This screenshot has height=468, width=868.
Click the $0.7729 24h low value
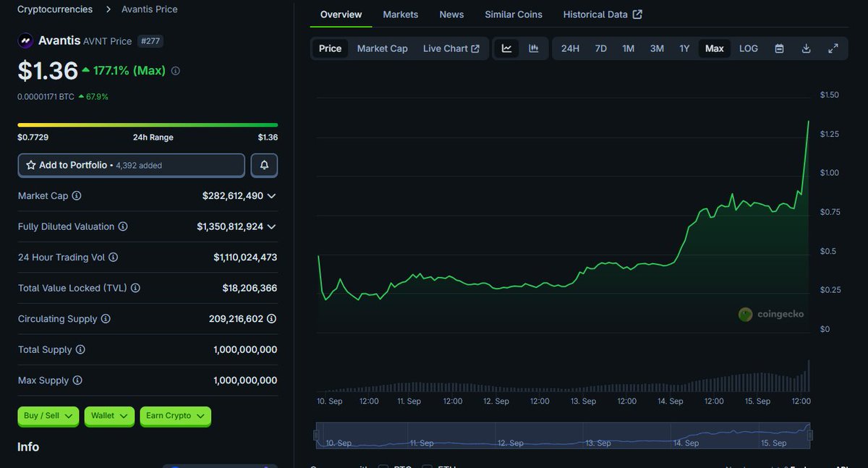[x=33, y=137]
